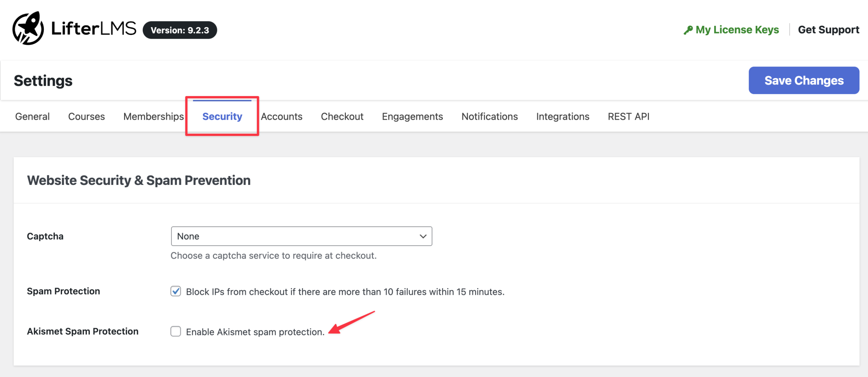Open the My License Keys link
The height and width of the screenshot is (377, 868).
coord(737,30)
